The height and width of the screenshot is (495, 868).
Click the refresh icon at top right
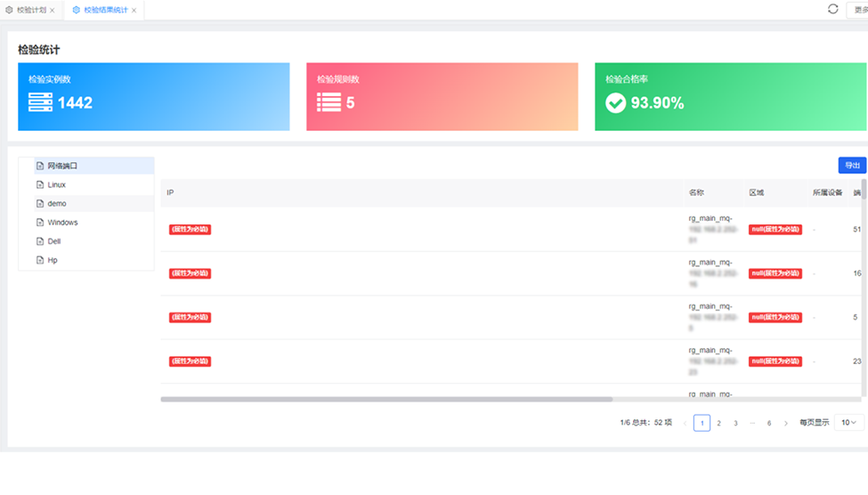(x=832, y=9)
